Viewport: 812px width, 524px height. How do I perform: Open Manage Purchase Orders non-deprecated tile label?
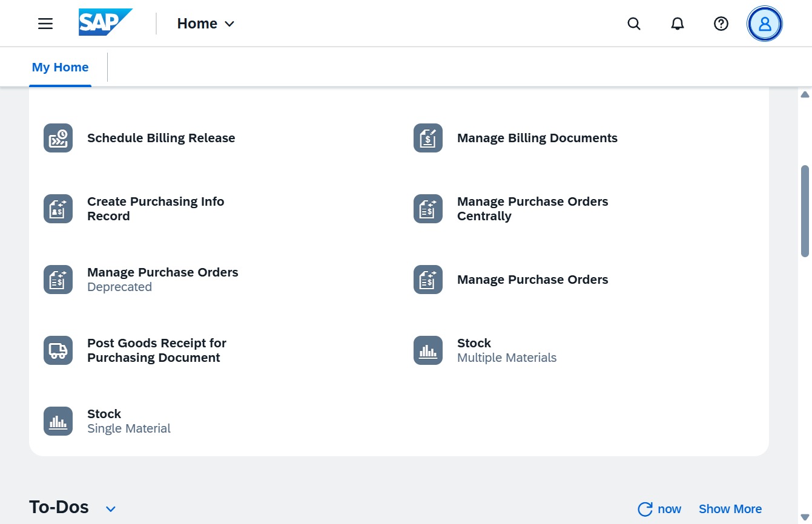point(533,280)
